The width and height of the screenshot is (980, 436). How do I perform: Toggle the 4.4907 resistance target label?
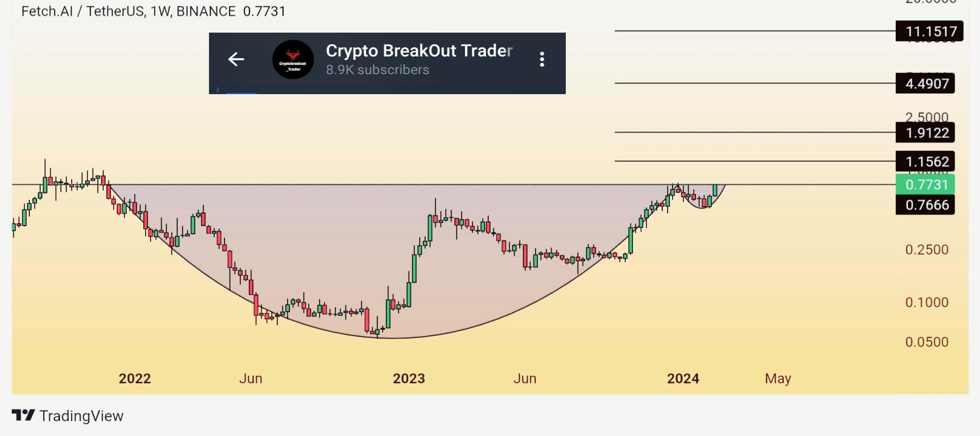click(x=926, y=83)
